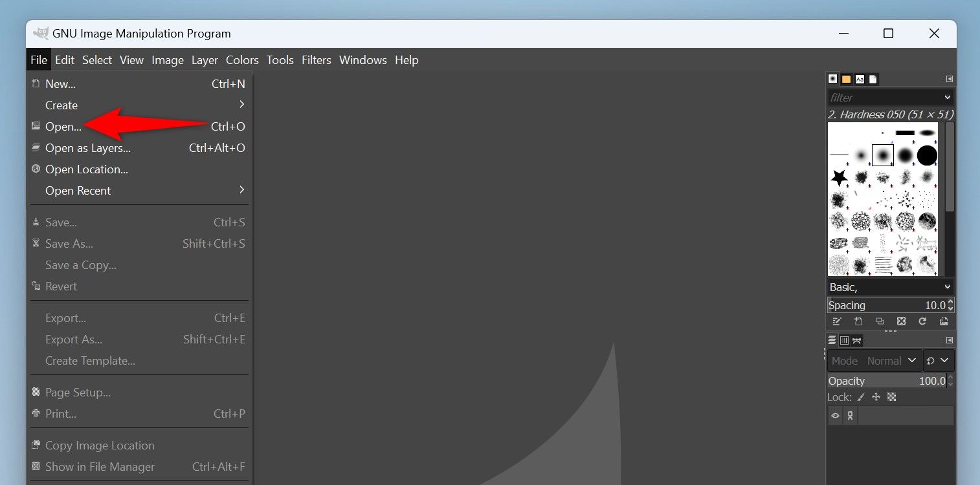Open the Filters menu
The image size is (980, 485).
(317, 59)
